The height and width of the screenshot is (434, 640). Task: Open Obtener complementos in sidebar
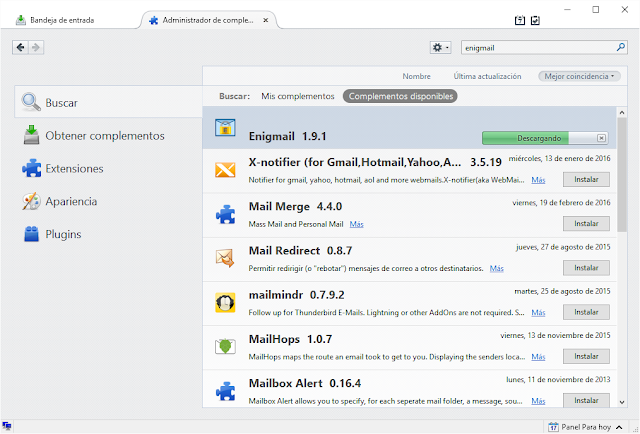(94, 136)
